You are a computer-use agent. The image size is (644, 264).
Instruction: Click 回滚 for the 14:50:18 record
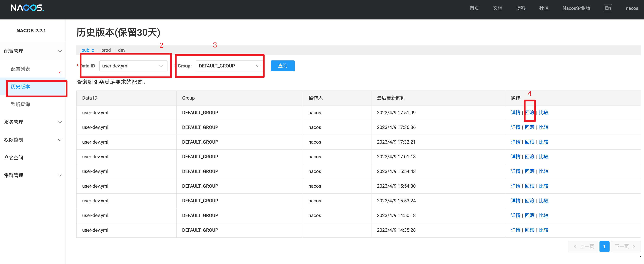pos(530,216)
